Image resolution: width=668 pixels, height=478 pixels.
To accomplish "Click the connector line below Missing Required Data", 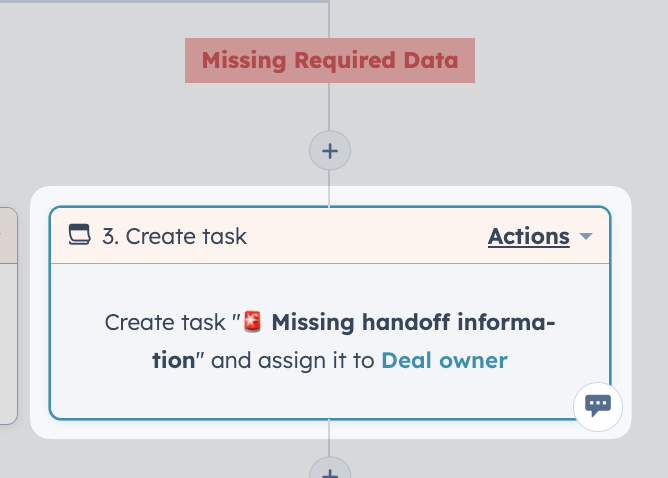I will click(x=329, y=107).
